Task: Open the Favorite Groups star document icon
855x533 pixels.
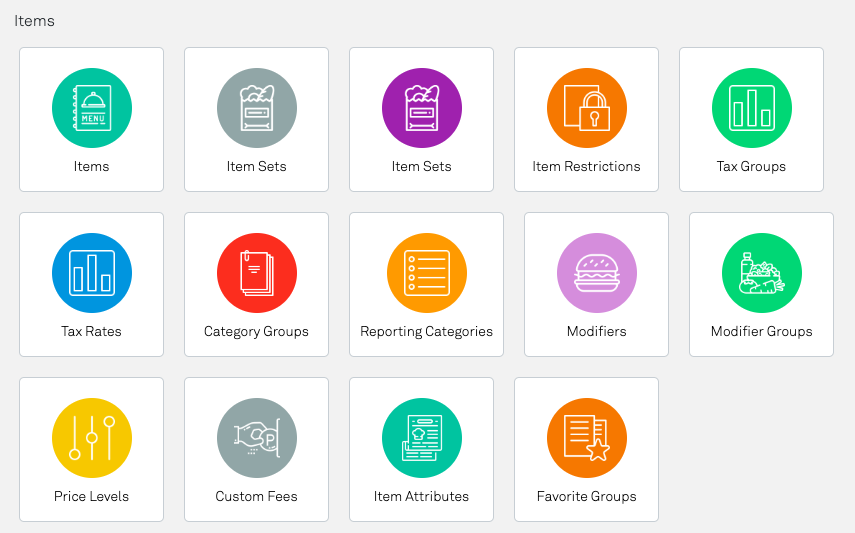Action: point(587,438)
